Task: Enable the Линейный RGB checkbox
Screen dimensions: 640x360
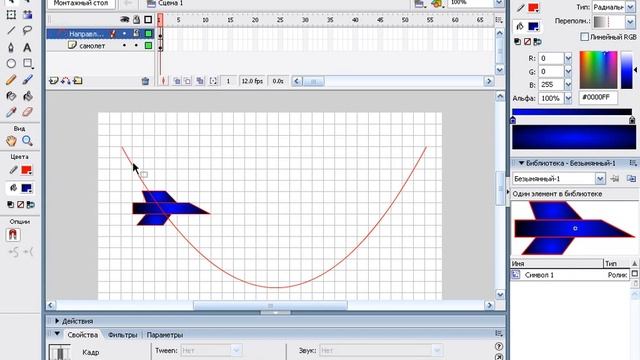Action: point(584,37)
